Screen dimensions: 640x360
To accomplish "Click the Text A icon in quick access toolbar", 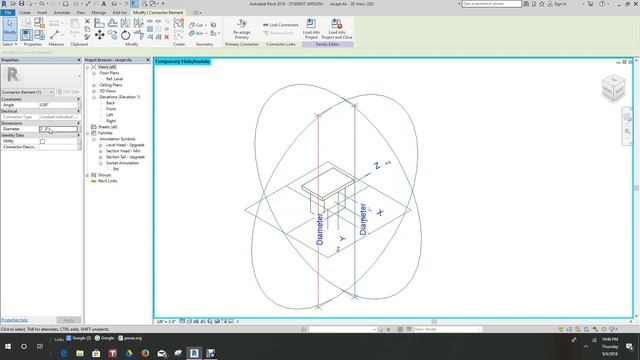I will pyautogui.click(x=104, y=4).
